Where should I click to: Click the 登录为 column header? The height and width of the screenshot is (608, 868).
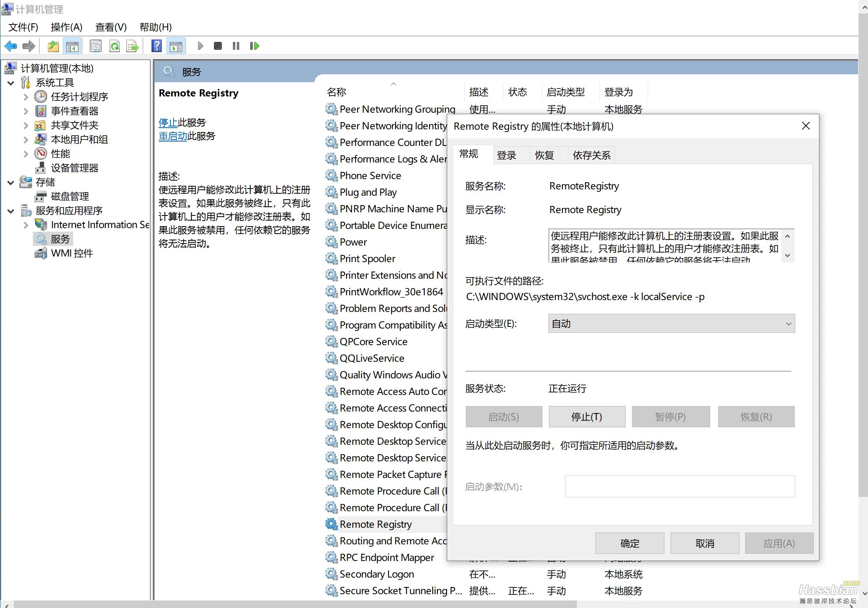point(624,92)
